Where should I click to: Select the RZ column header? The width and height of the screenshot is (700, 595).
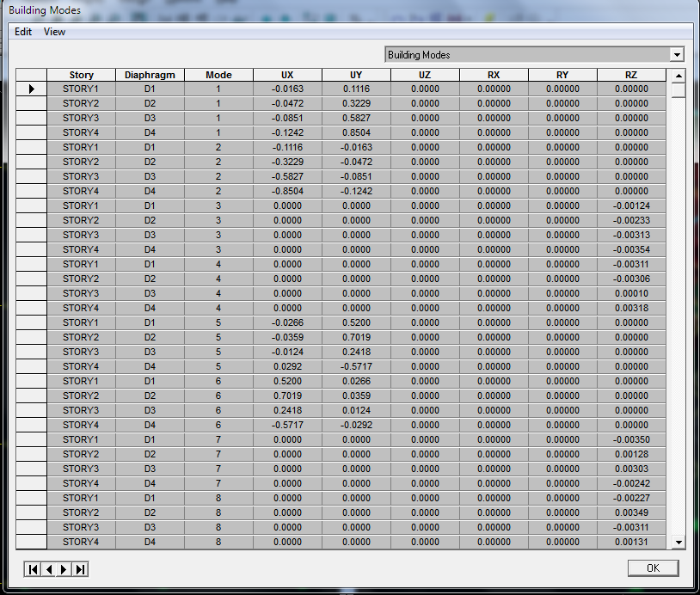[x=631, y=75]
